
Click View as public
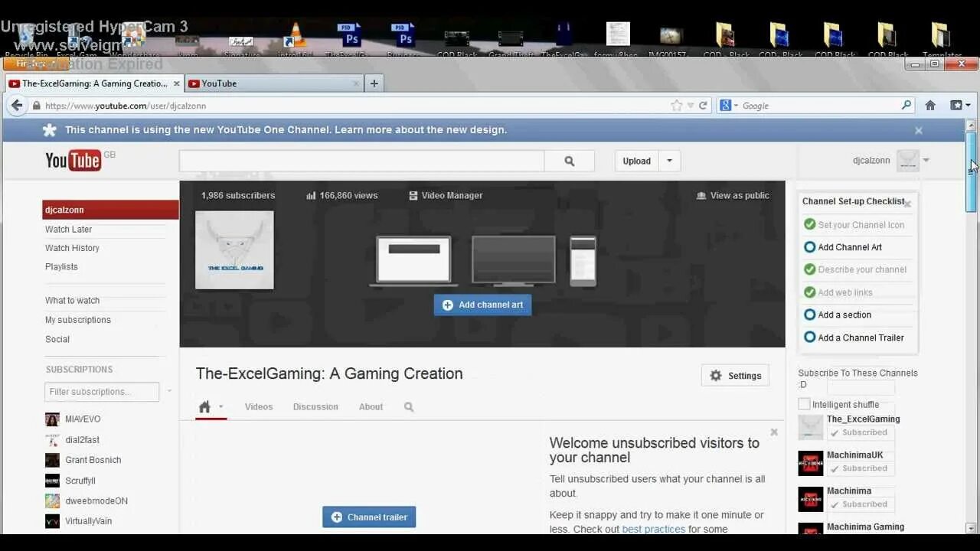click(x=733, y=195)
